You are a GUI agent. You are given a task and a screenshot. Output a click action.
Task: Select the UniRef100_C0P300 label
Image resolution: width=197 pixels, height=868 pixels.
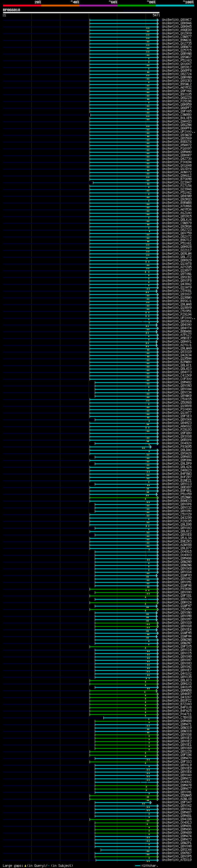tap(177, 379)
